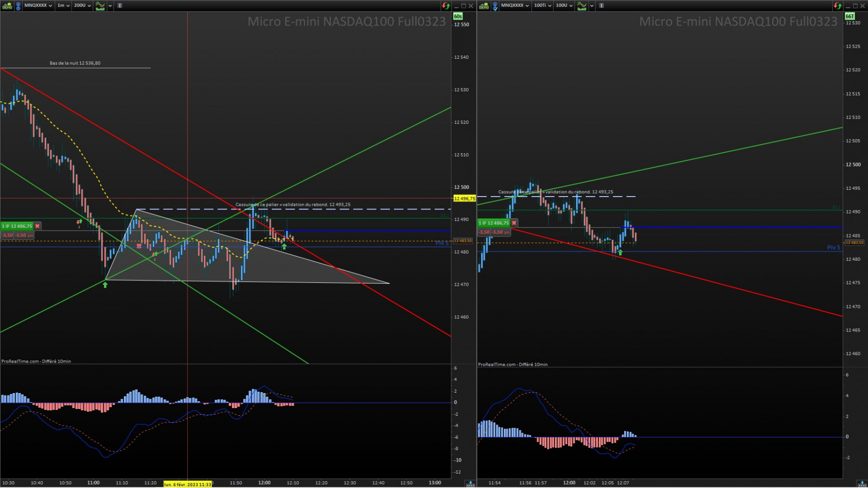Screen dimensions: 868x488
Task: Open indicators icon in left chart toolbar
Action: tap(100, 6)
